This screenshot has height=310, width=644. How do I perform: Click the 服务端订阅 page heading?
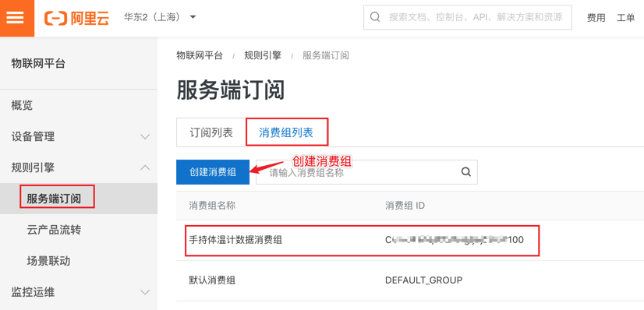(x=231, y=90)
